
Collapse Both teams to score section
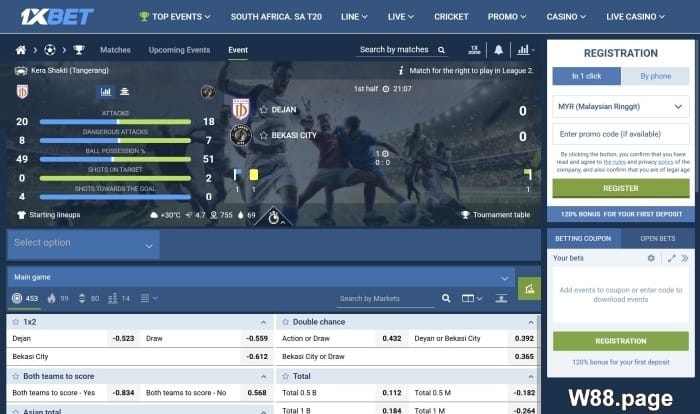(264, 376)
